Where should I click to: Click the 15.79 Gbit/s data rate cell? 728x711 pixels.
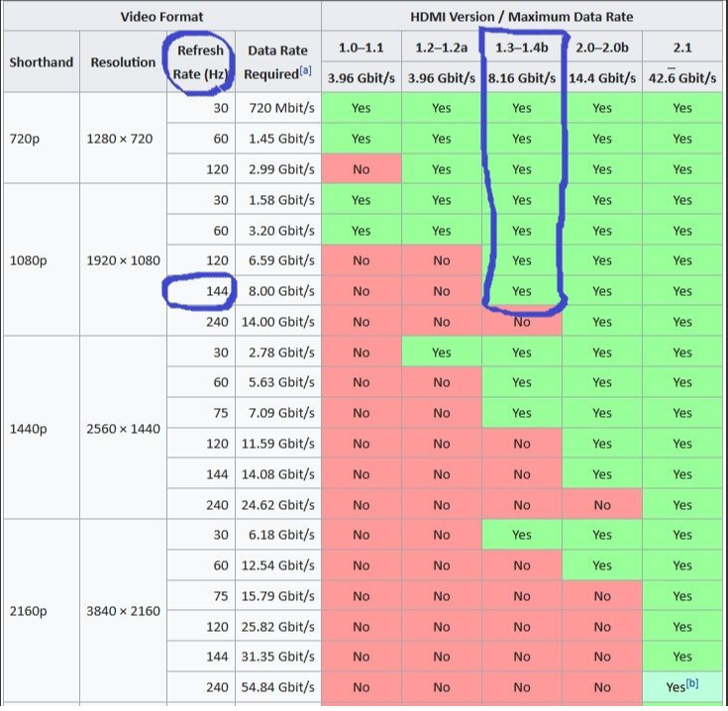[x=278, y=596]
